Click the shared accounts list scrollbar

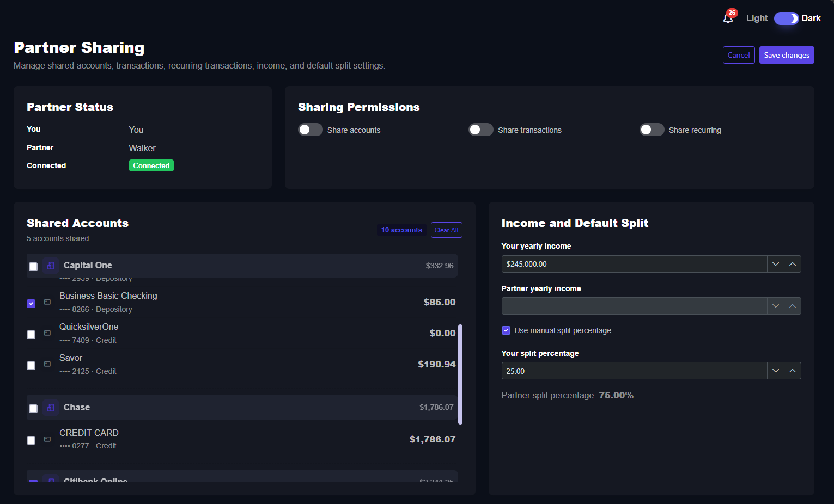tap(460, 374)
